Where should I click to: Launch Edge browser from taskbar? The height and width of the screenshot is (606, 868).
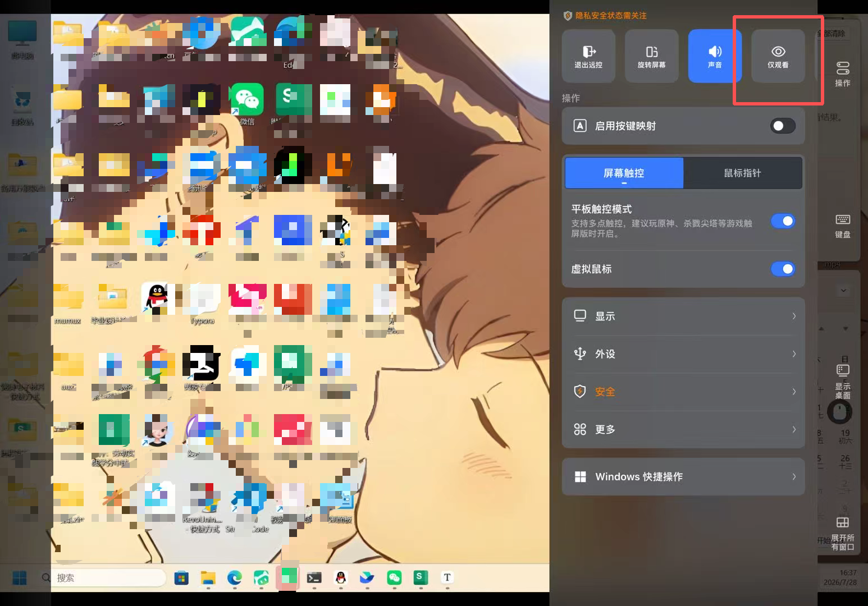[235, 577]
